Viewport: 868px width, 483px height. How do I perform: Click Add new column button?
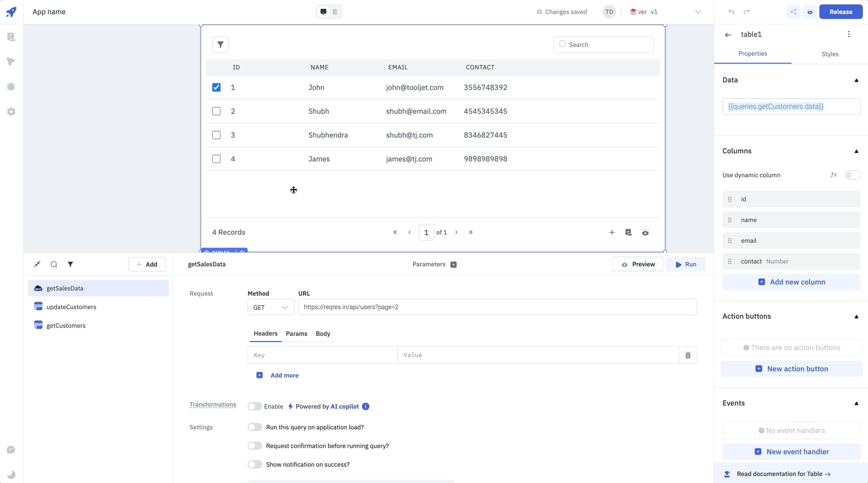pyautogui.click(x=791, y=282)
